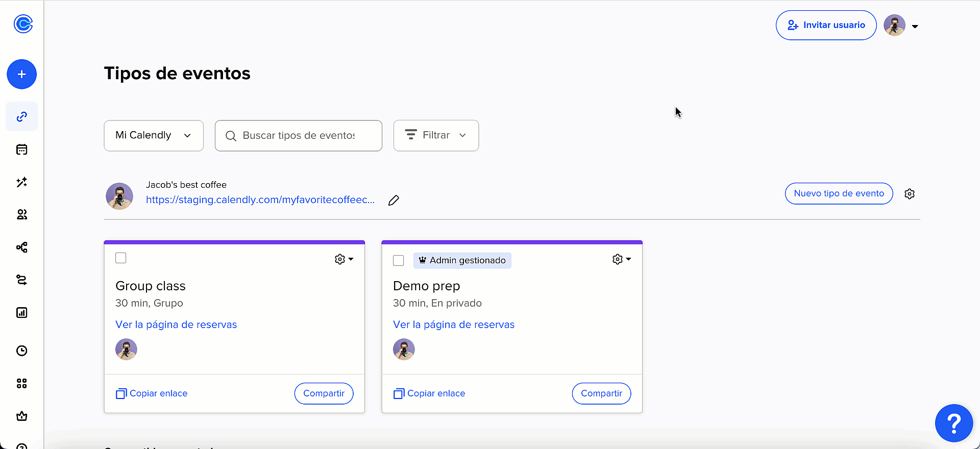Click the search magnifier icon
Image resolution: width=980 pixels, height=449 pixels.
pyautogui.click(x=231, y=136)
